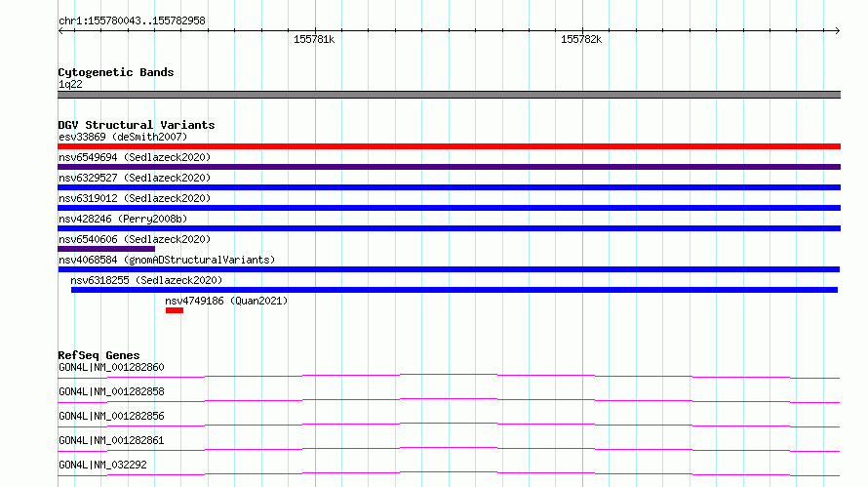Click the 155781k ruler tick label
This screenshot has height=487, width=868.
[314, 39]
